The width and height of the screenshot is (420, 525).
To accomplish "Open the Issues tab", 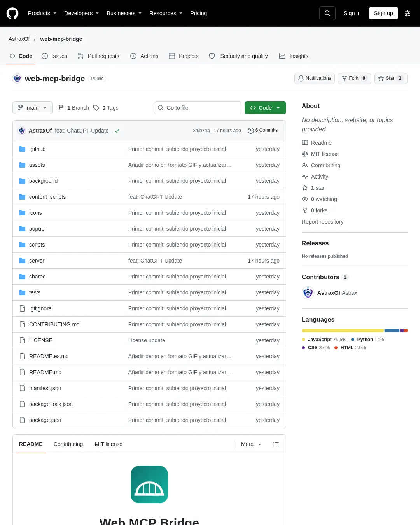I will click(54, 56).
